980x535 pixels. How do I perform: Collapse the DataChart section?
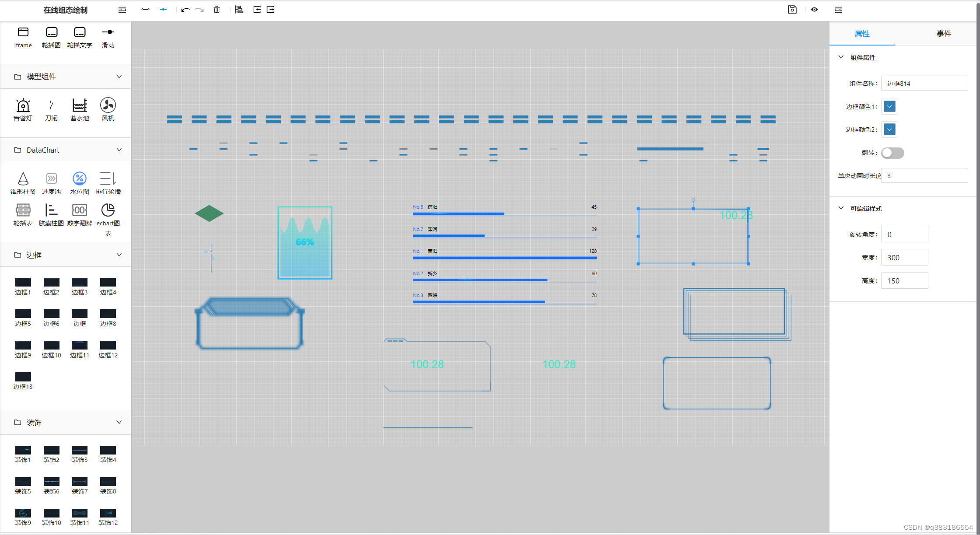(119, 150)
